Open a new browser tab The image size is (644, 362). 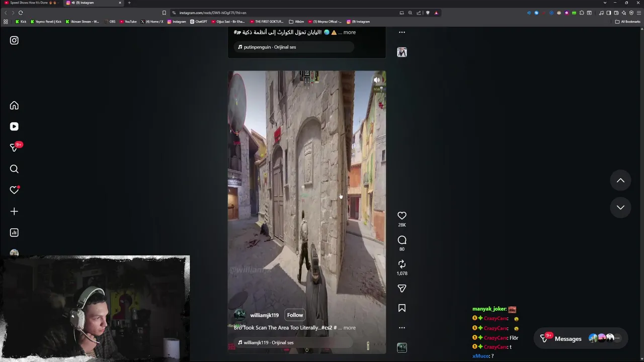129,3
